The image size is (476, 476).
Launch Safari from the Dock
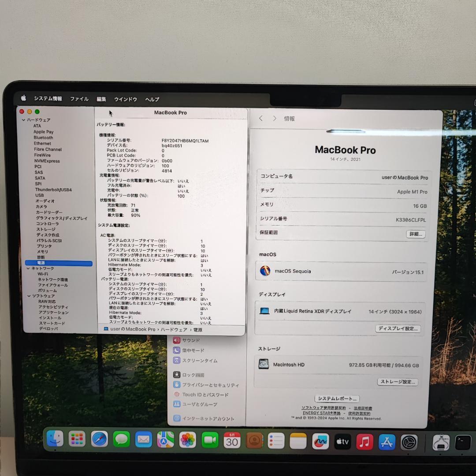coord(99,439)
